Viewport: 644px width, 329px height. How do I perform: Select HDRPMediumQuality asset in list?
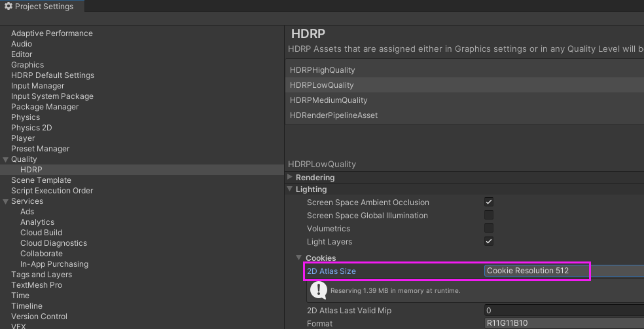click(465, 100)
